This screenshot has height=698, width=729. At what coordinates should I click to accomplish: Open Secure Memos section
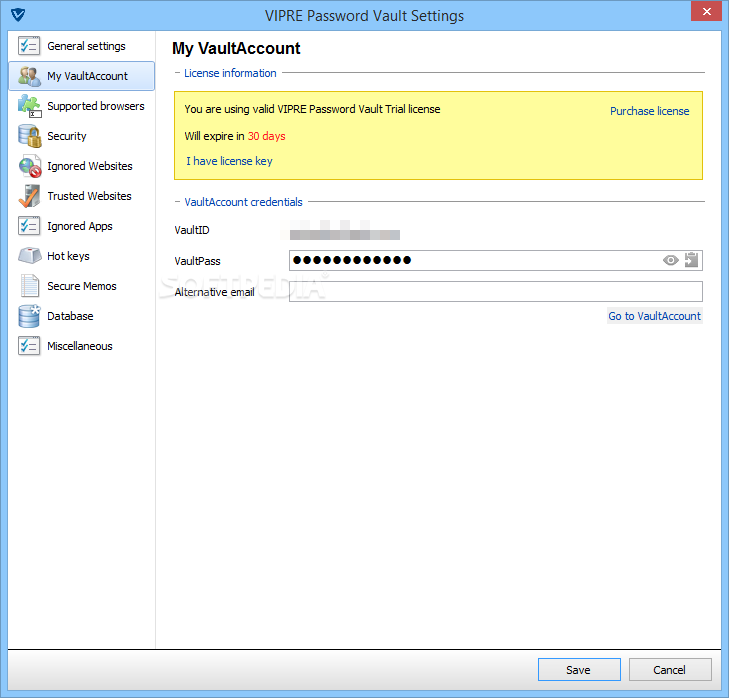81,286
